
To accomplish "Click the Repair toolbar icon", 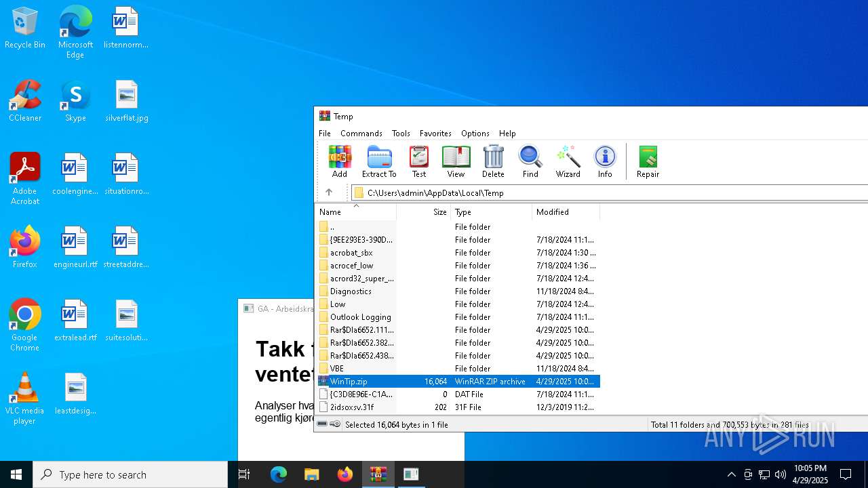I will point(648,161).
